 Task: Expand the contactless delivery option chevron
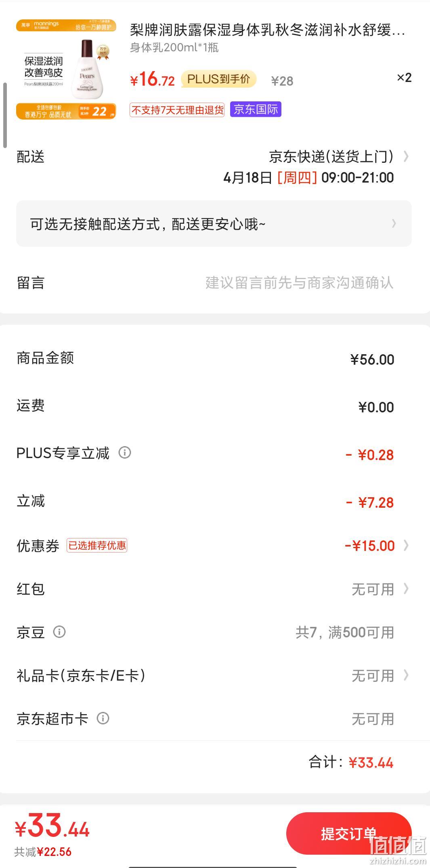[394, 223]
